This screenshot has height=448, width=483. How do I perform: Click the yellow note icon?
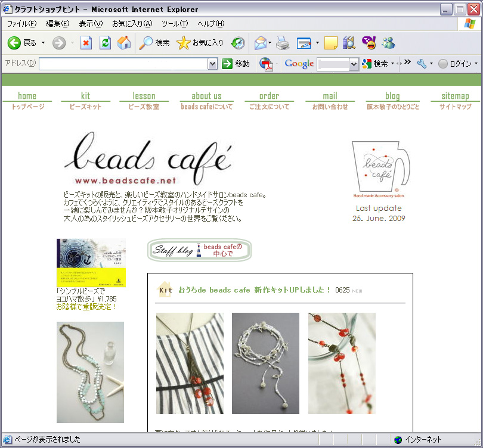click(330, 43)
